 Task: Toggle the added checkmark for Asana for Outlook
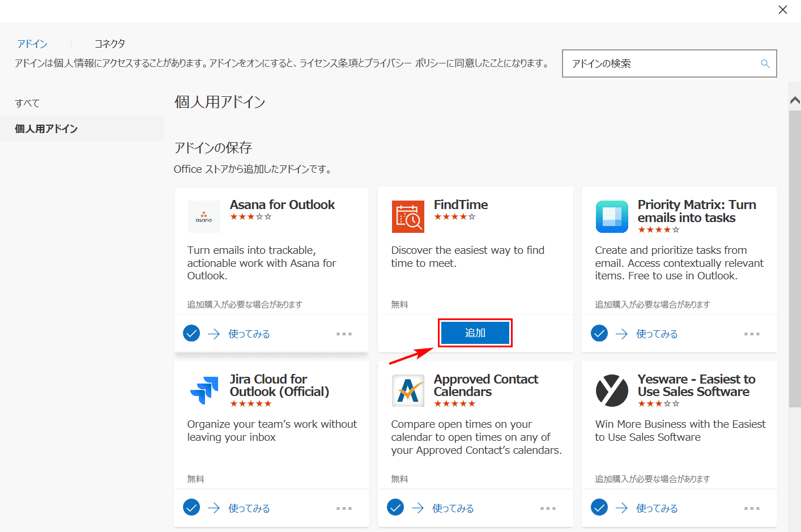[191, 333]
